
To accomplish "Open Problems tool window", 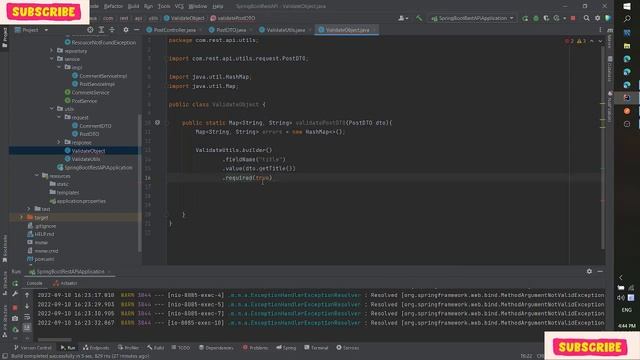I will click(x=256, y=348).
